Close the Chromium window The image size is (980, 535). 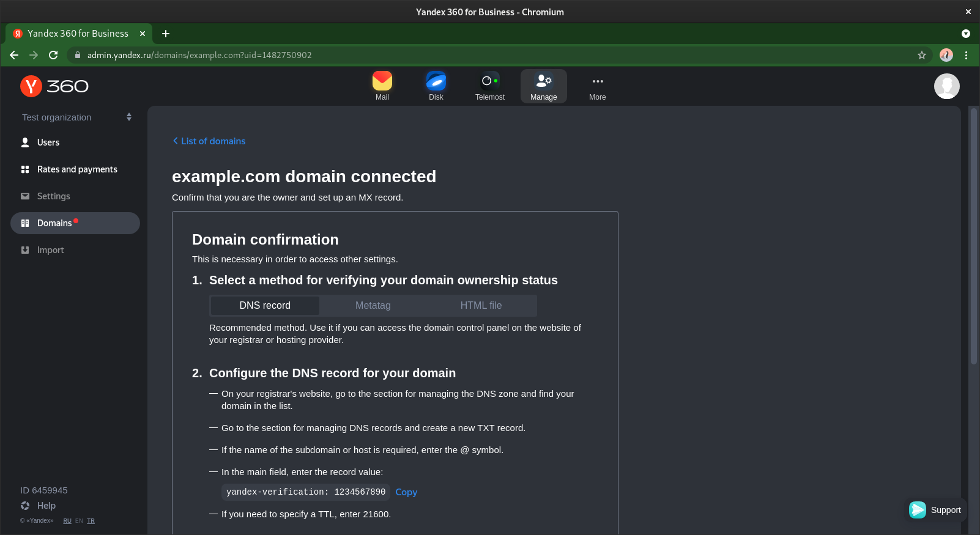[x=968, y=12]
